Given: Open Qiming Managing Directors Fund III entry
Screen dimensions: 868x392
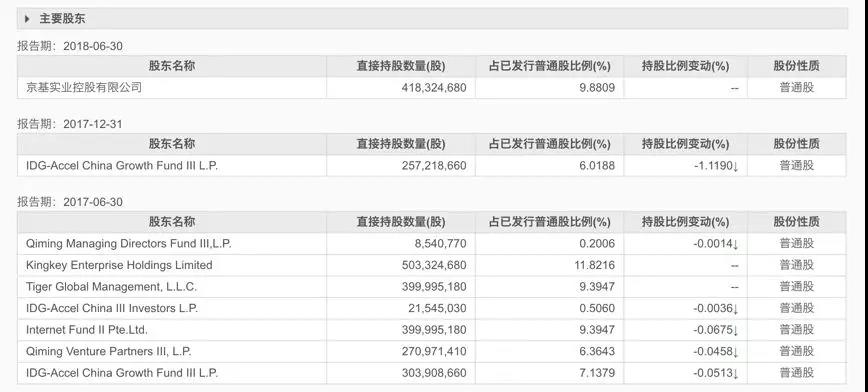Looking at the screenshot, I should [128, 244].
